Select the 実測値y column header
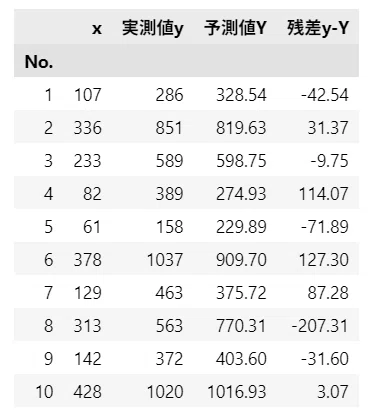This screenshot has width=368, height=418. pos(153,28)
